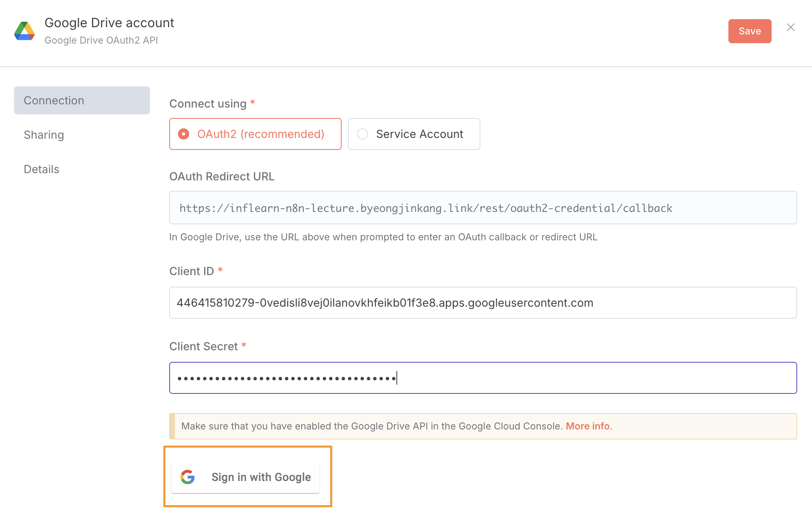The height and width of the screenshot is (523, 812).
Task: Save the Google Drive credential
Action: (750, 31)
